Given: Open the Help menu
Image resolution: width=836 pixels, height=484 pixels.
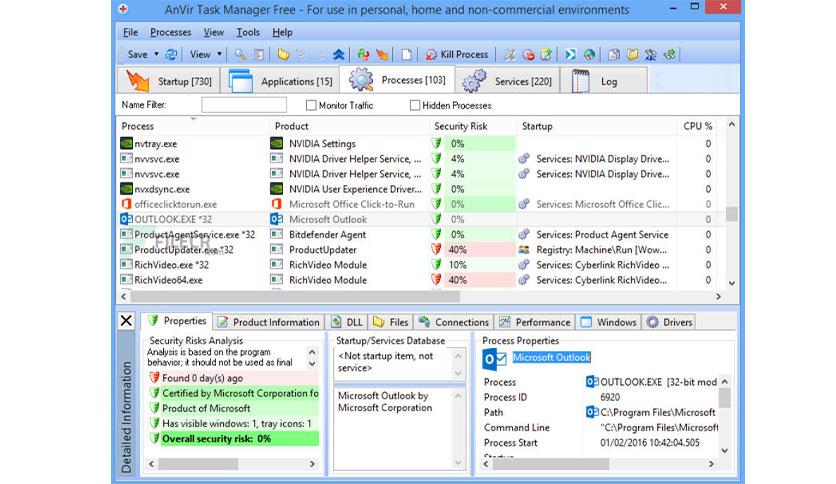Looking at the screenshot, I should point(282,33).
